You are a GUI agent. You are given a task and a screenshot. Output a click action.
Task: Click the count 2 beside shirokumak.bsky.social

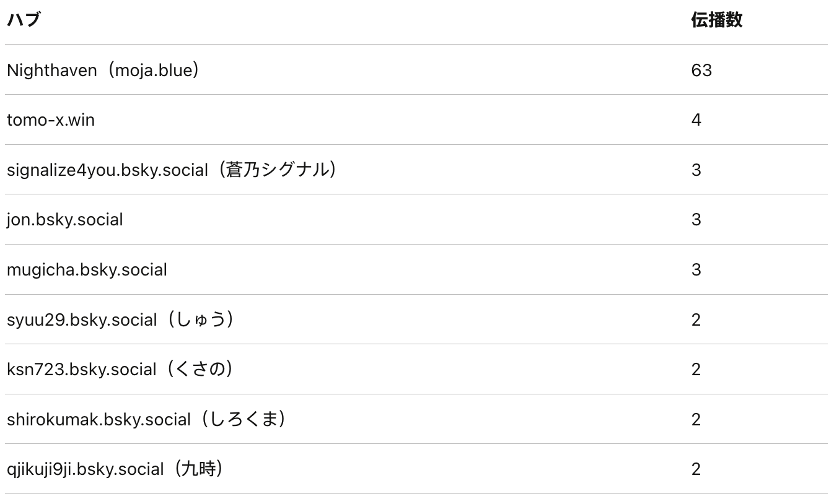696,420
